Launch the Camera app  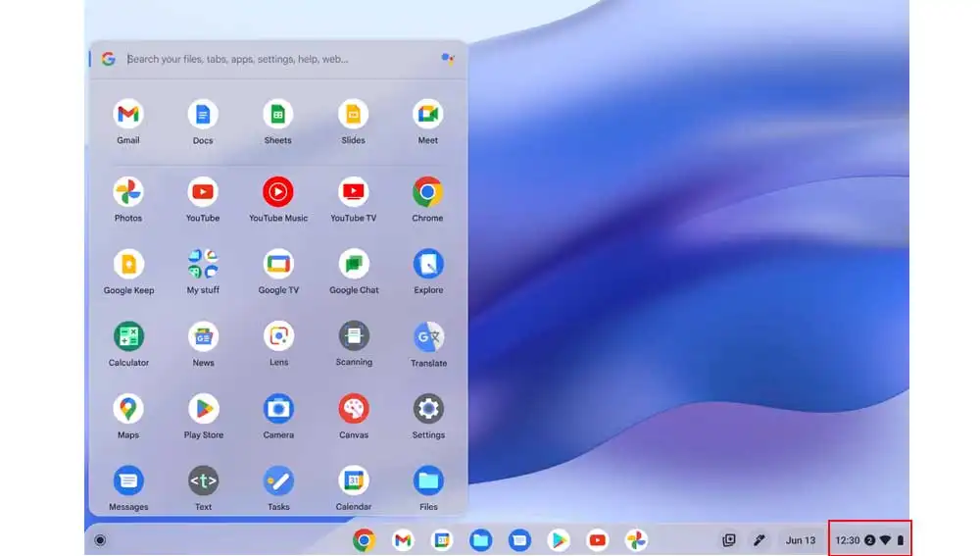[278, 408]
